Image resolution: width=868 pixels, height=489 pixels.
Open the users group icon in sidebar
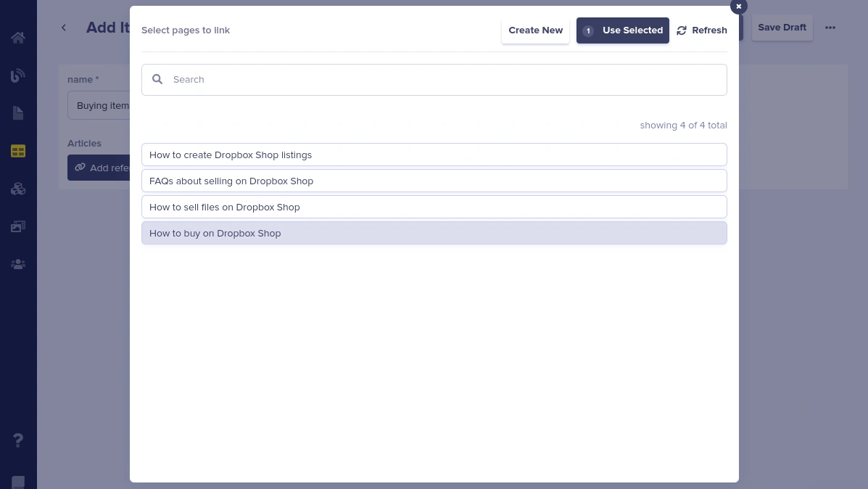coord(17,264)
